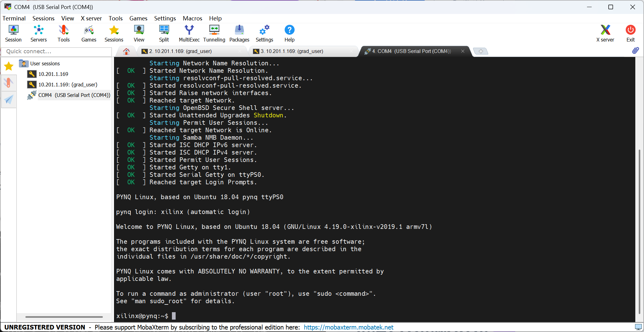Open the Macros menu
Image resolution: width=644 pixels, height=332 pixels.
(192, 18)
